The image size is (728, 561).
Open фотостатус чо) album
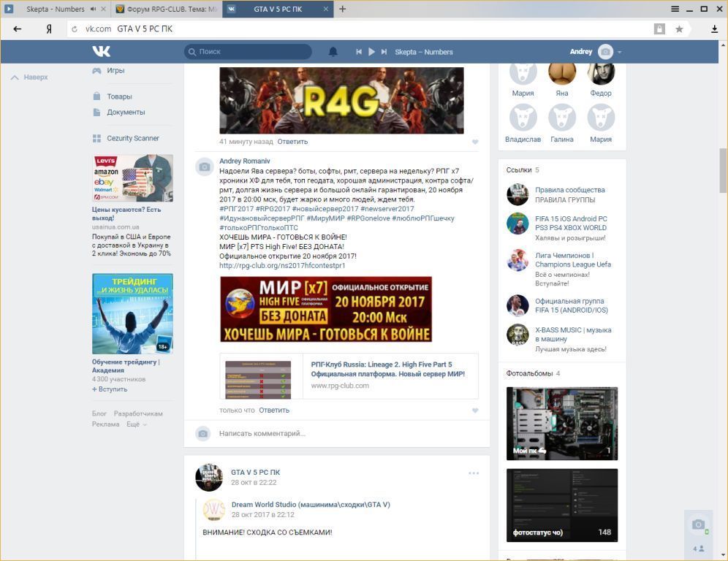[x=562, y=505]
